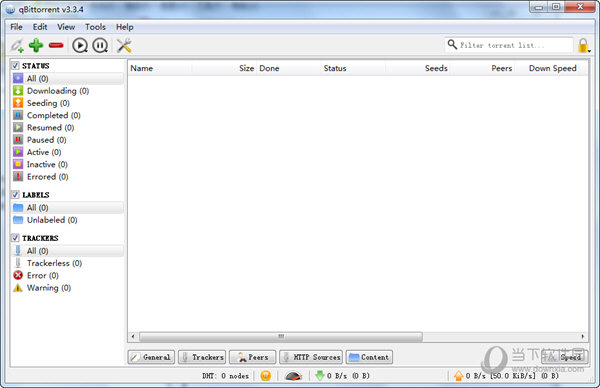Switch to the Peers tab
This screenshot has height=388, width=600.
click(x=253, y=357)
